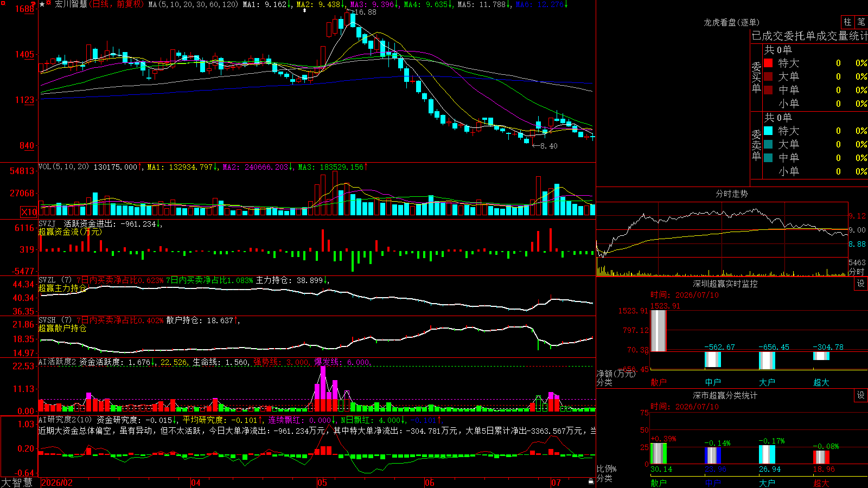The height and width of the screenshot is (488, 868).
Task: Click the 委卖单 vertical section label
Action: pyautogui.click(x=756, y=145)
